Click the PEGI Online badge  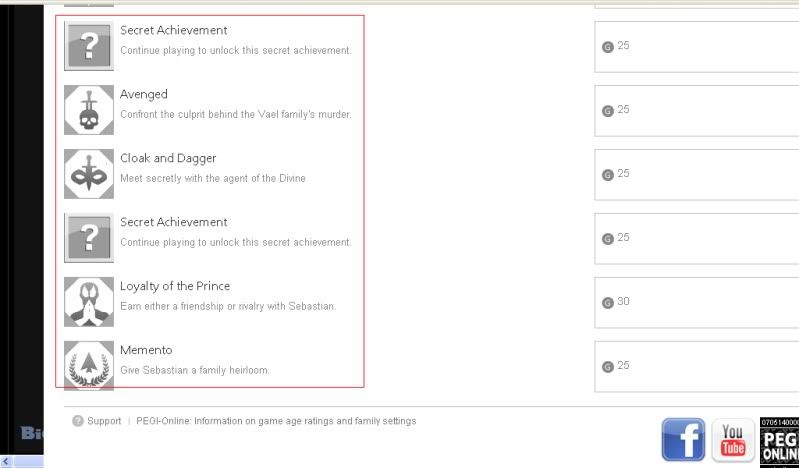coord(780,441)
